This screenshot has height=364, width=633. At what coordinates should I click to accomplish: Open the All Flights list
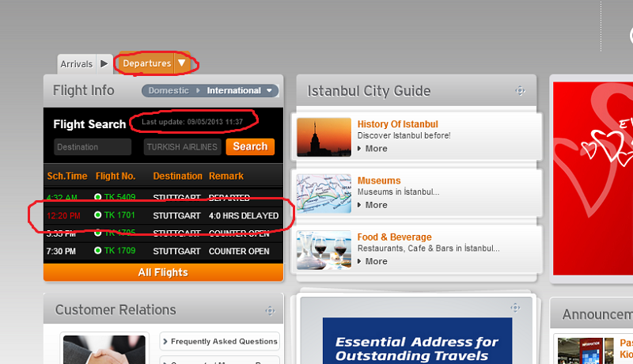pyautogui.click(x=163, y=272)
